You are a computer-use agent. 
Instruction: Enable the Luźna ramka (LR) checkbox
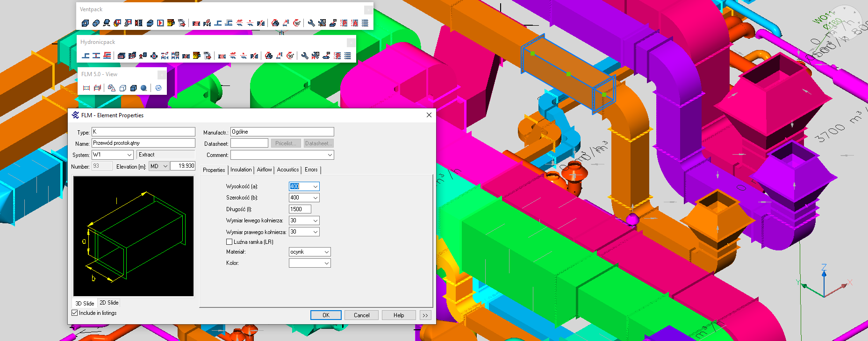click(230, 242)
